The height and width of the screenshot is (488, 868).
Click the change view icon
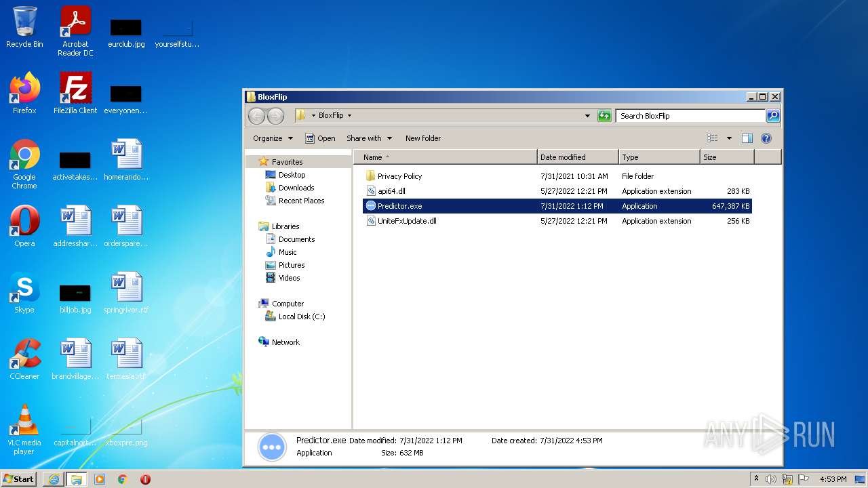[x=713, y=138]
